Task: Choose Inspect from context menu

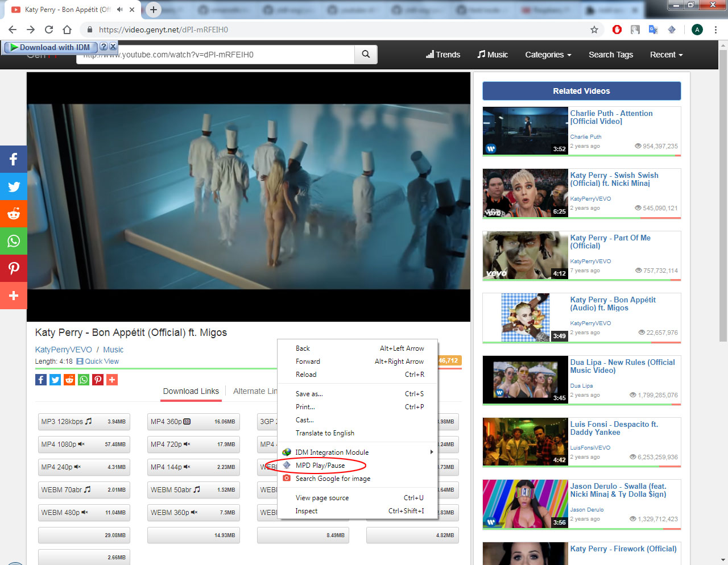Action: pyautogui.click(x=358, y=511)
